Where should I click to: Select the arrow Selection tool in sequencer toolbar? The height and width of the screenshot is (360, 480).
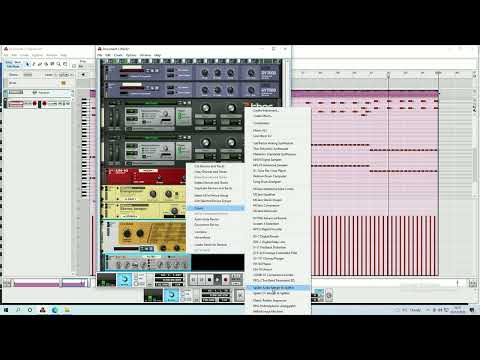click(x=28, y=64)
